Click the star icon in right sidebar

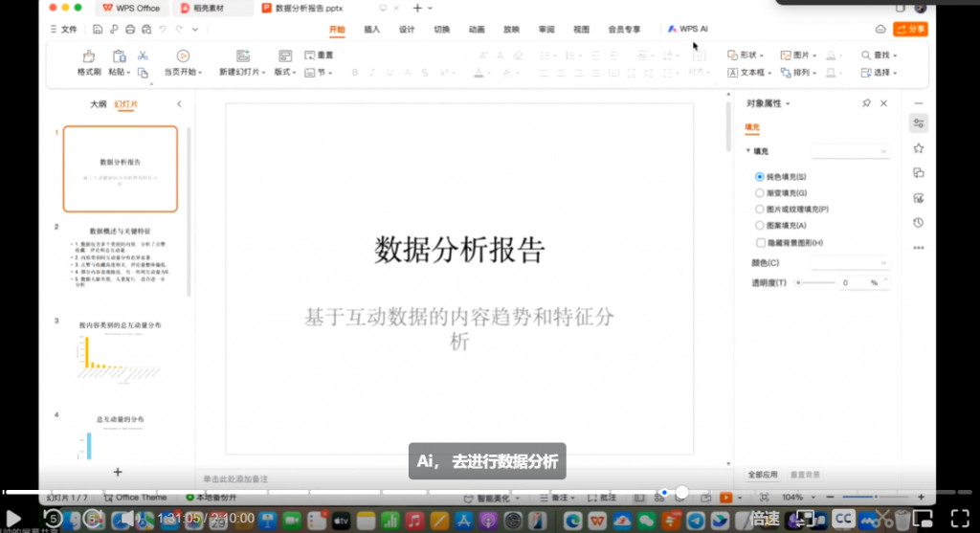[919, 148]
